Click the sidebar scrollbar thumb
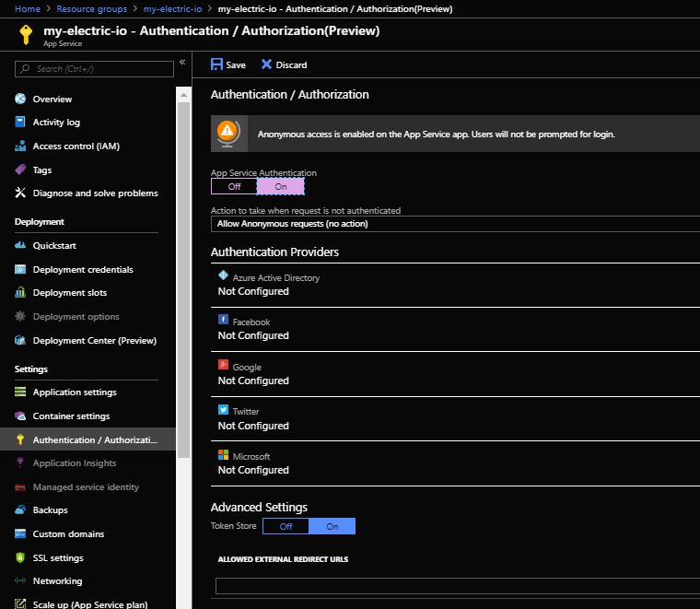Image resolution: width=700 pixels, height=609 pixels. (x=183, y=280)
